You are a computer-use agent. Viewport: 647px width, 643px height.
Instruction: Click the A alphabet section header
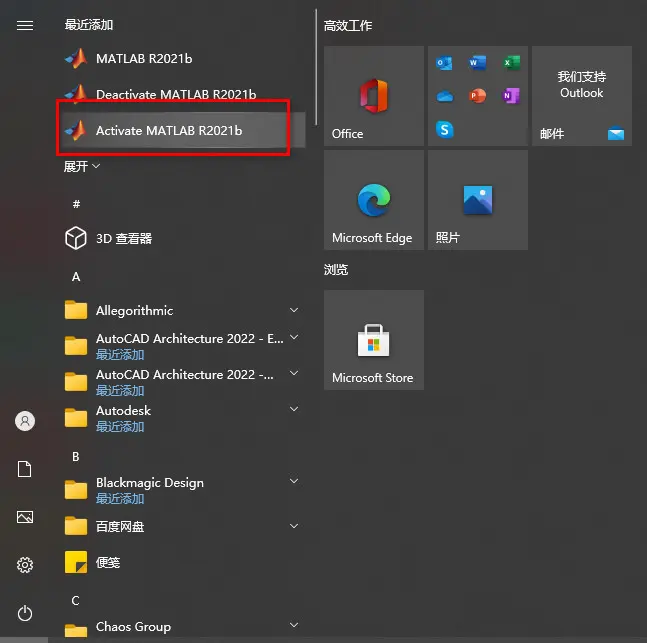pyautogui.click(x=76, y=277)
